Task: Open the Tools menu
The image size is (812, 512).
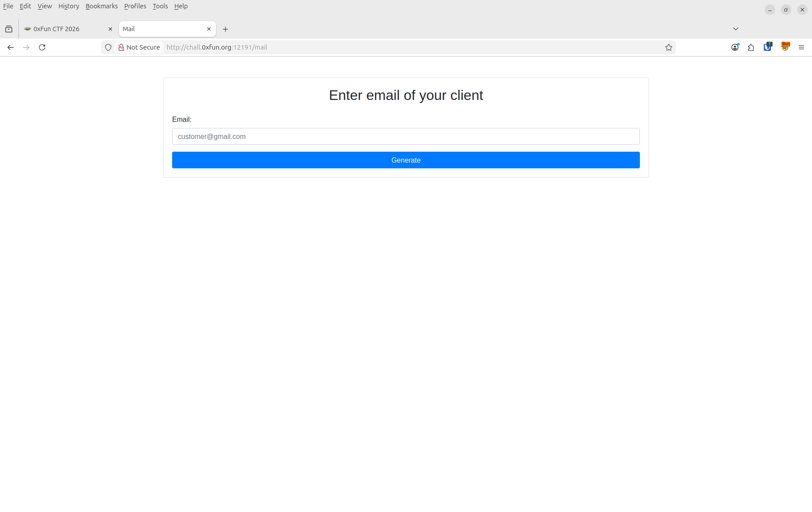Action: click(160, 6)
